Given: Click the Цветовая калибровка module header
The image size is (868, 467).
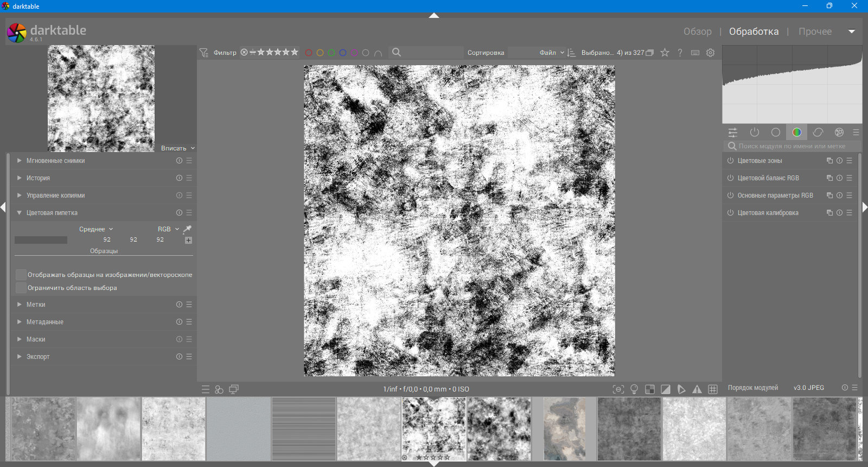Looking at the screenshot, I should coord(768,213).
